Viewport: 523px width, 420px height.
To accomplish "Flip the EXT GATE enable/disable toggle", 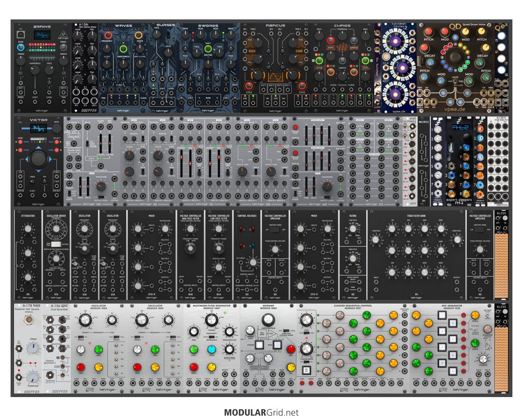I will [x=488, y=316].
